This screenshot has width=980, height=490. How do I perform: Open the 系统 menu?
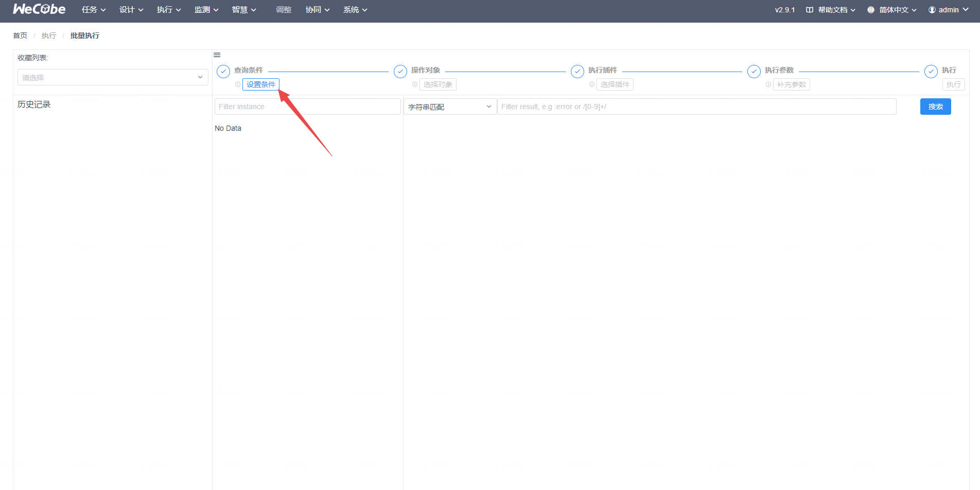pyautogui.click(x=355, y=10)
